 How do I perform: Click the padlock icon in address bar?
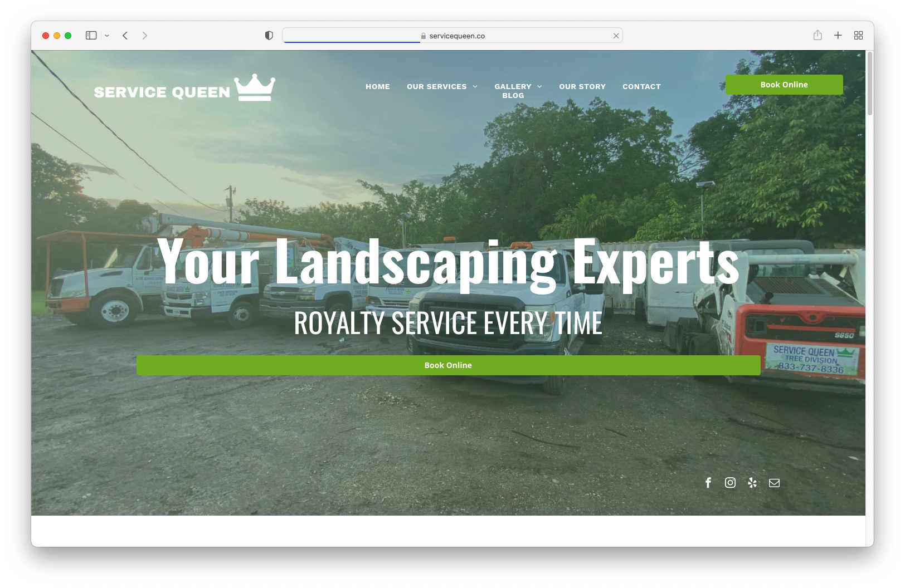click(424, 36)
